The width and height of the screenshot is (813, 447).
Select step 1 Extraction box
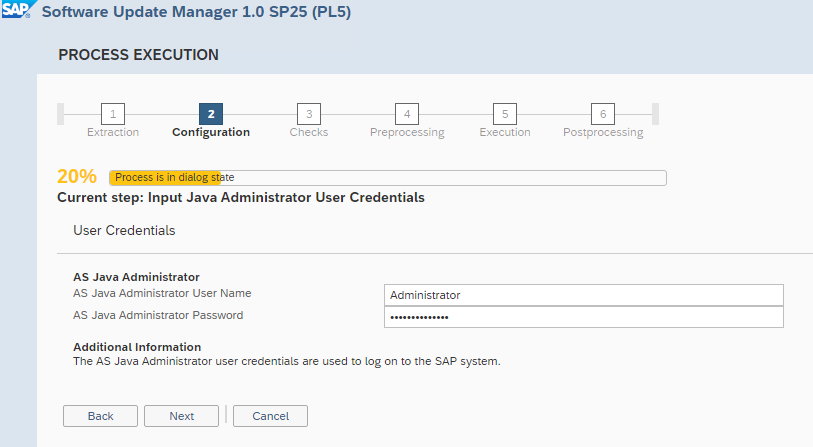click(113, 113)
